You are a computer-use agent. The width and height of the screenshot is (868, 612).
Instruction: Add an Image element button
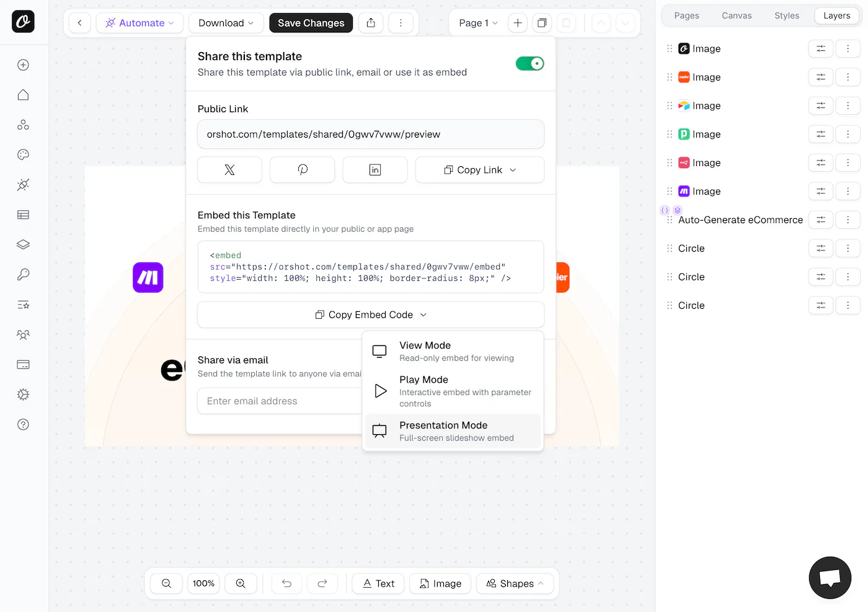(x=440, y=583)
